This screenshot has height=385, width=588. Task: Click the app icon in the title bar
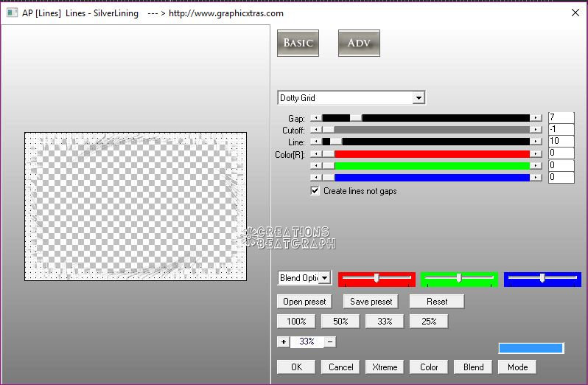[x=12, y=13]
